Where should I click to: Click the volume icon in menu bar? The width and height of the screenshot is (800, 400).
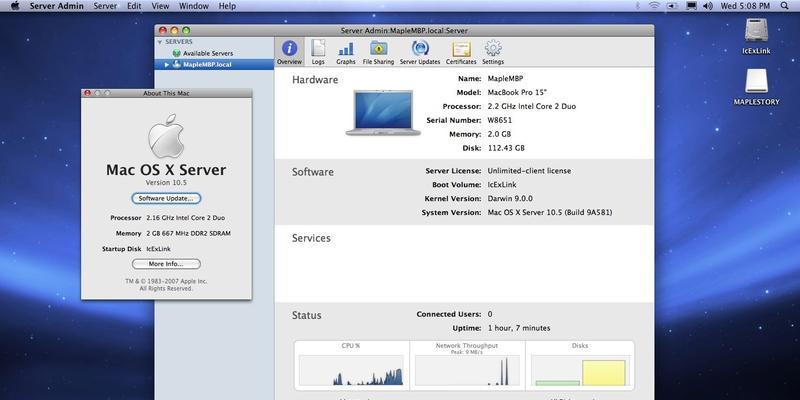707,6
